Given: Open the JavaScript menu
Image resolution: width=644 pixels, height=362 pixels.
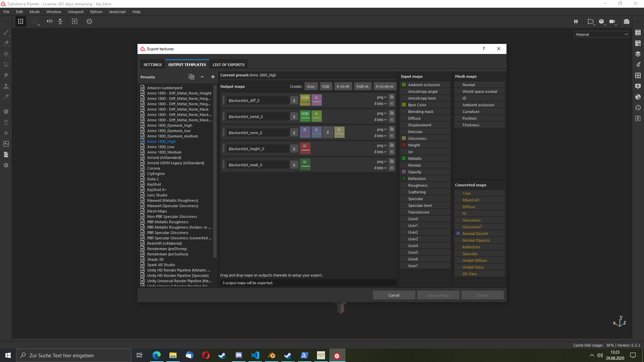Looking at the screenshot, I should 117,12.
